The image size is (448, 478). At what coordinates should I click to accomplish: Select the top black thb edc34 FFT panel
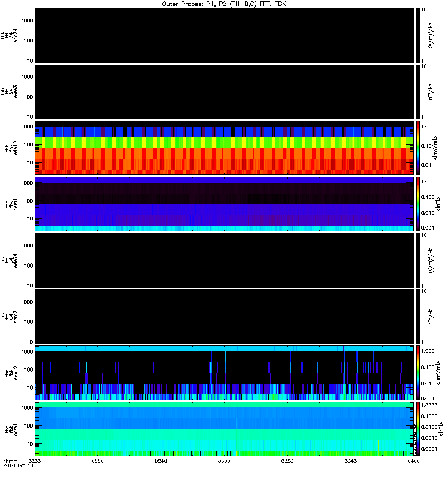224,35
